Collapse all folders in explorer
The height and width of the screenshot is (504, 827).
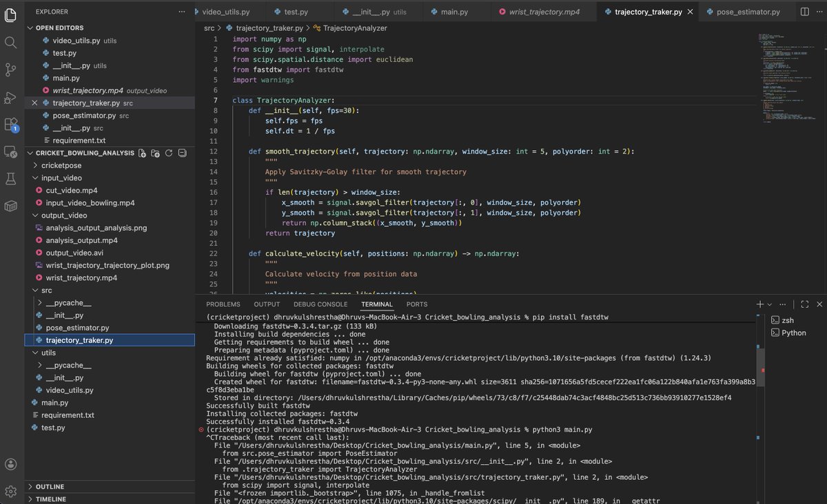pos(181,153)
